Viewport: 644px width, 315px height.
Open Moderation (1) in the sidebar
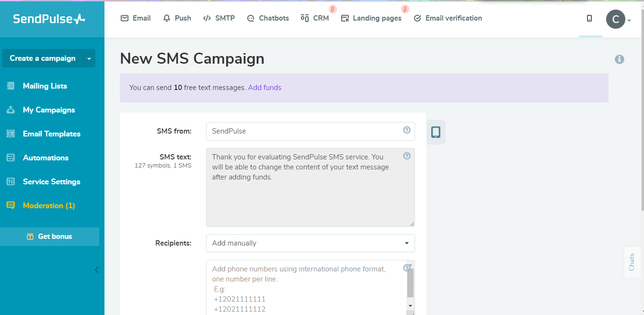pos(49,205)
